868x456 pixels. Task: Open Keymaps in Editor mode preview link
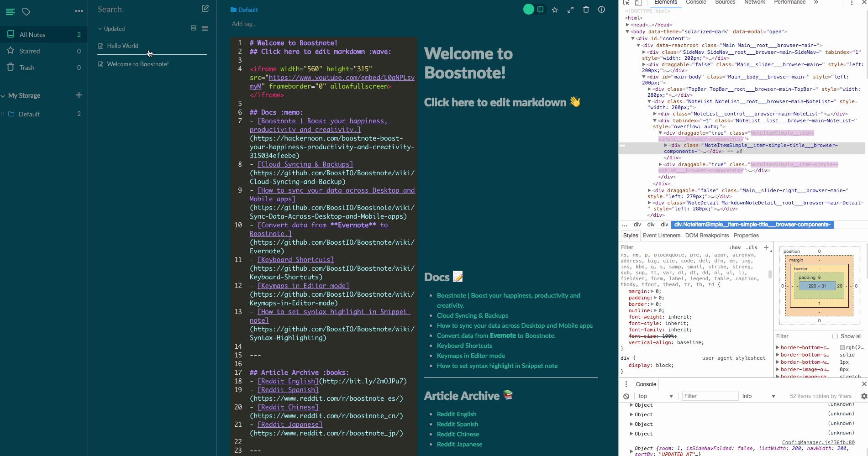471,356
